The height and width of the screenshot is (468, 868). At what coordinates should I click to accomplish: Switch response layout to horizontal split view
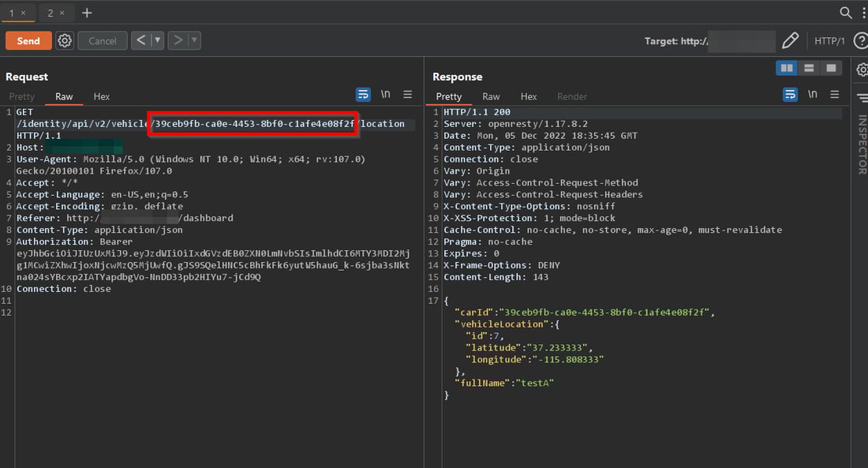coord(808,69)
